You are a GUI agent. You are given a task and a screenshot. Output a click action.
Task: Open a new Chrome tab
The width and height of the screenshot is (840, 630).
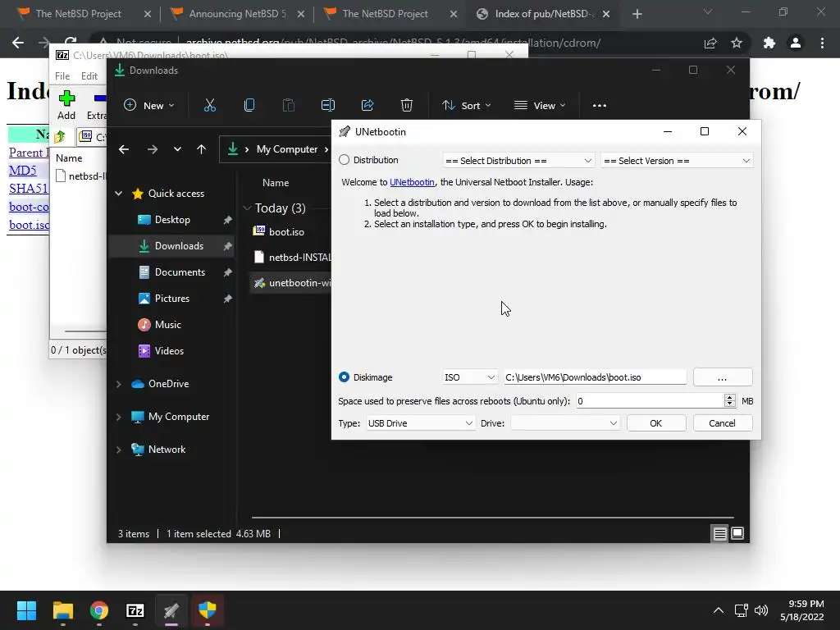tap(637, 14)
